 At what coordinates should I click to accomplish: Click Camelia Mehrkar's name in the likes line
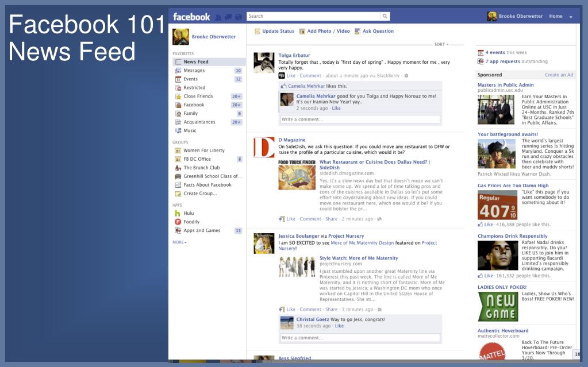point(306,86)
